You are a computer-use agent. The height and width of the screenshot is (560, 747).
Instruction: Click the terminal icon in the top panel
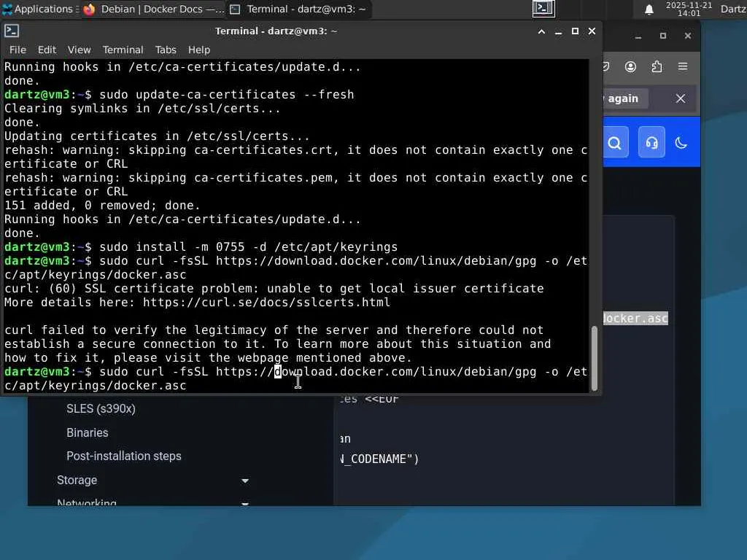[543, 9]
